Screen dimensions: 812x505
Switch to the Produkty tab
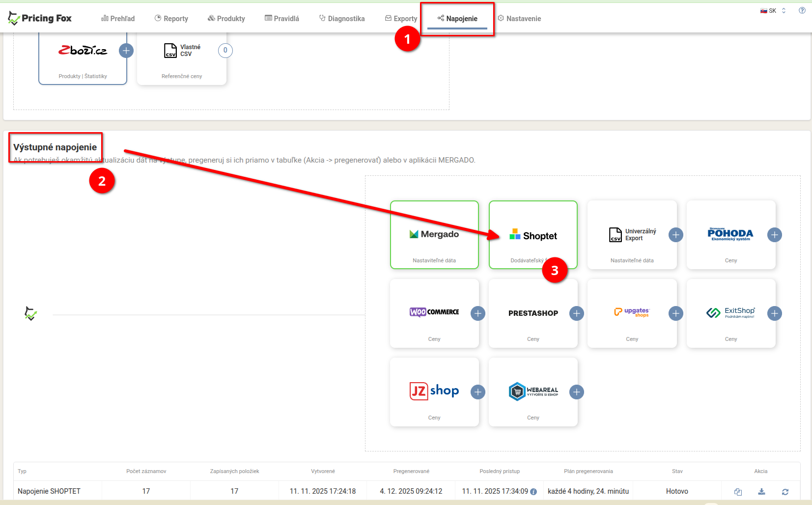point(226,19)
